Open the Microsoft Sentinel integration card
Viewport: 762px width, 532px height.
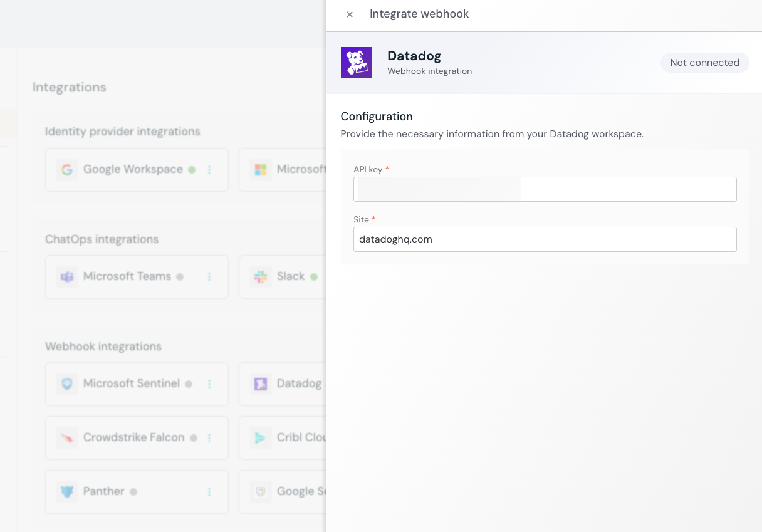coord(137,384)
